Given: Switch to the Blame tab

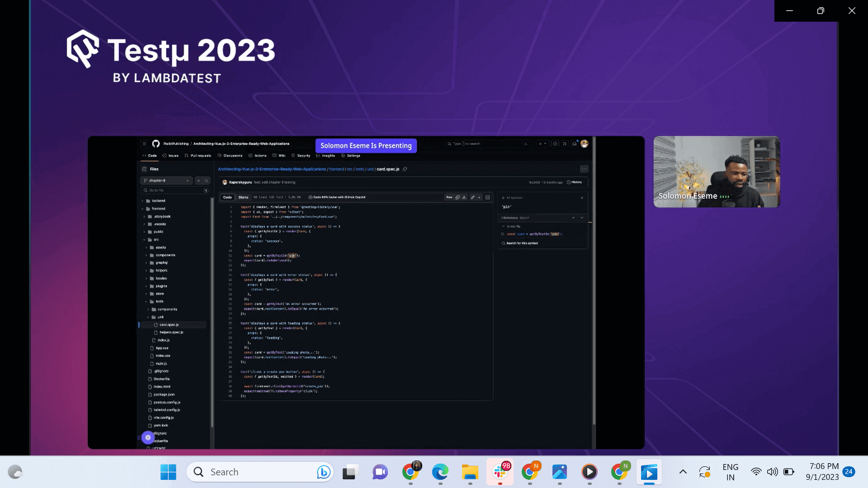Looking at the screenshot, I should tap(243, 197).
